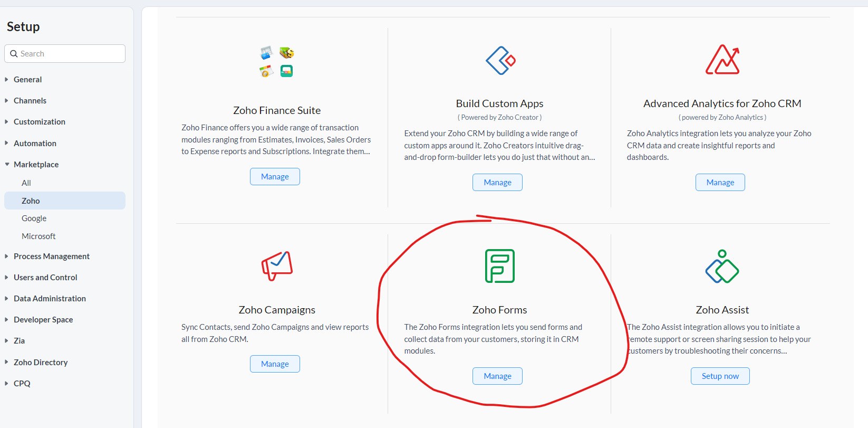Expand the CPQ section arrow

click(7, 384)
